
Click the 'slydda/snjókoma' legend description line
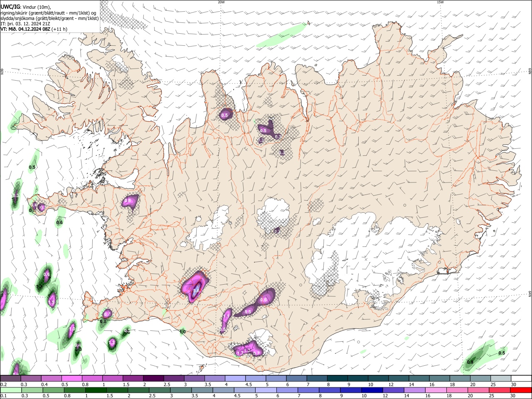[x=49, y=18]
